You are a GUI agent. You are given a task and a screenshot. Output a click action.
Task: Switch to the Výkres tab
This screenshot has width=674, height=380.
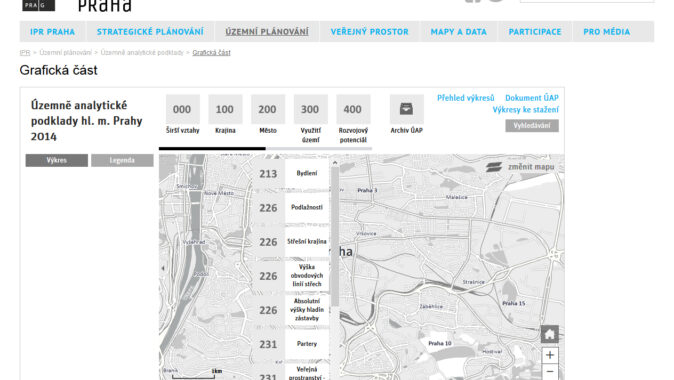(57, 160)
